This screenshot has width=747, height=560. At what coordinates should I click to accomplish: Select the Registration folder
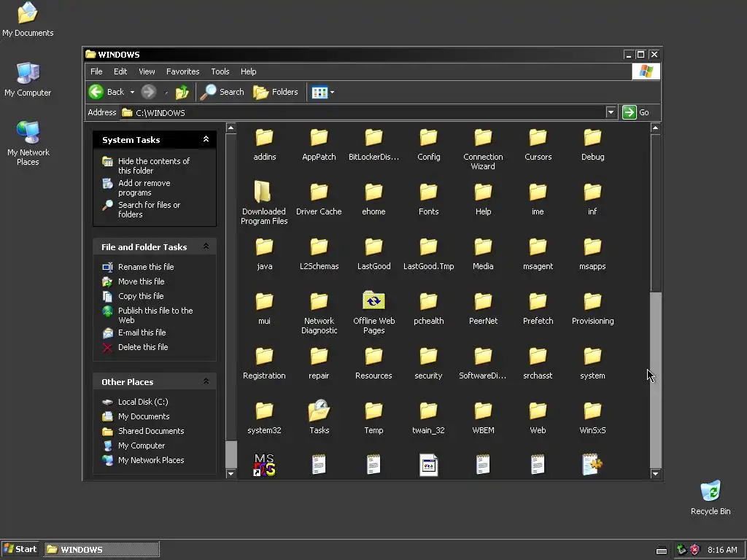click(264, 365)
